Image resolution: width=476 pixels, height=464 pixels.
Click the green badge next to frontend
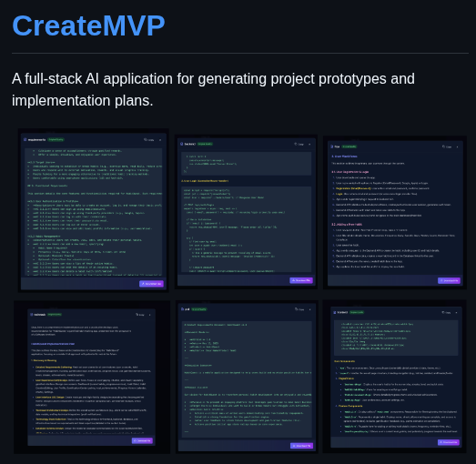click(357, 312)
